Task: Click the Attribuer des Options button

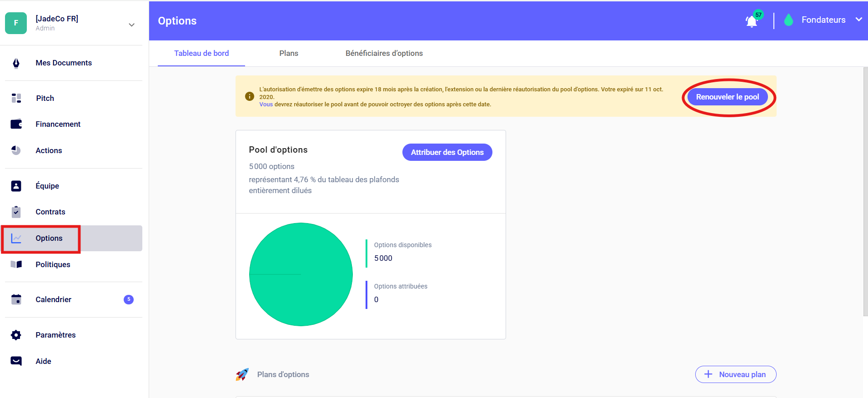Action: coord(447,152)
